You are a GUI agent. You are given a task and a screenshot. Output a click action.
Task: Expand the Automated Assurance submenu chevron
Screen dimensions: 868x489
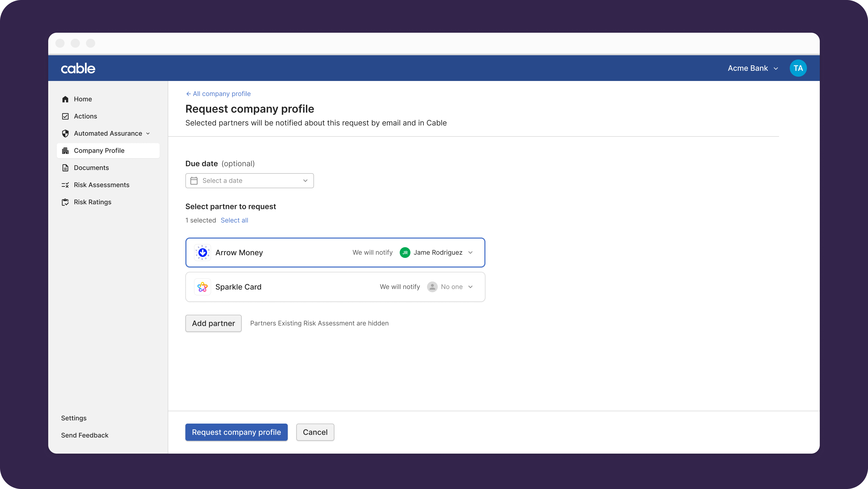pyautogui.click(x=148, y=134)
